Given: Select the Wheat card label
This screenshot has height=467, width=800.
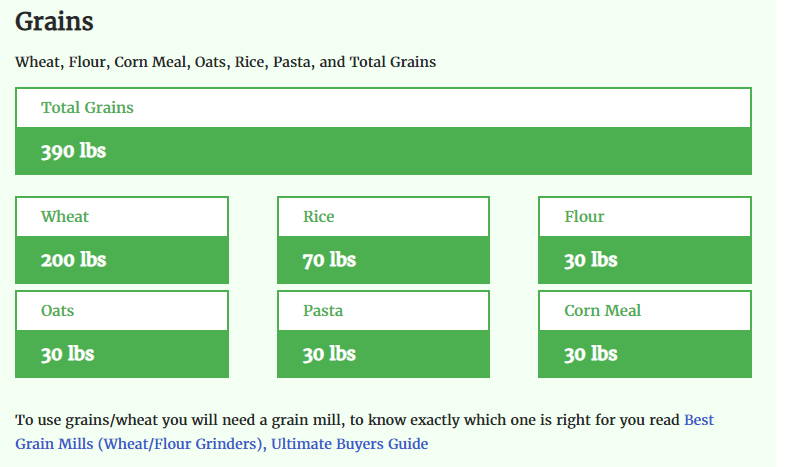Looking at the screenshot, I should click(65, 217).
